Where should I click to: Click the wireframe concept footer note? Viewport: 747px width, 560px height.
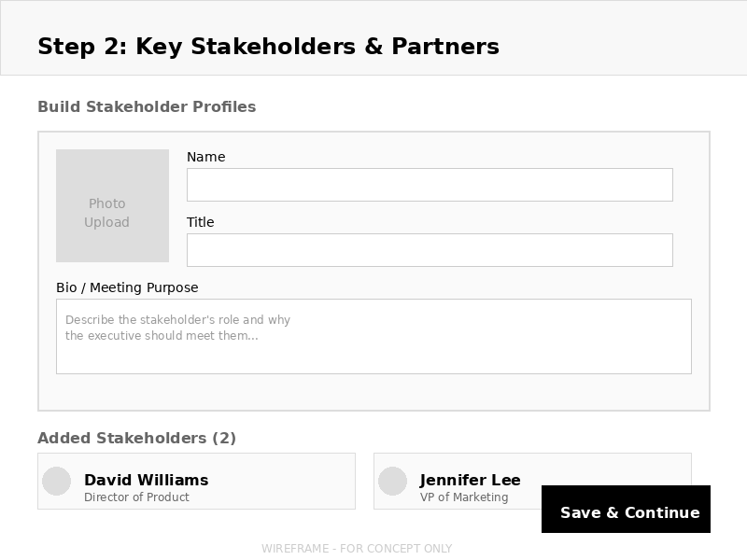point(357,549)
